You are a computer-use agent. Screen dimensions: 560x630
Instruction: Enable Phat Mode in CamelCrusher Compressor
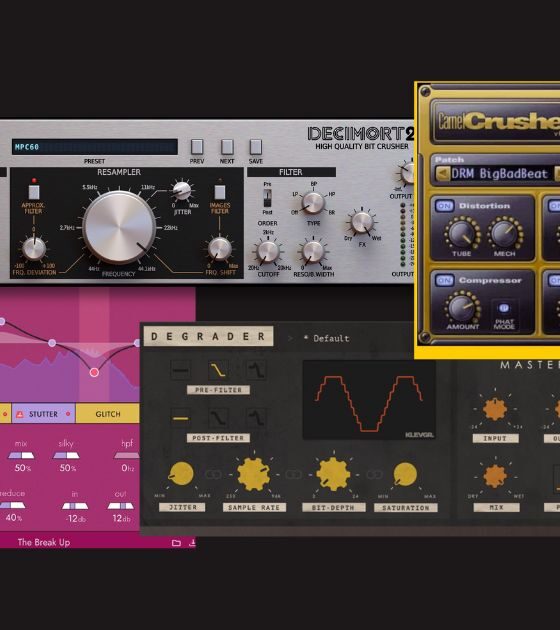point(503,309)
